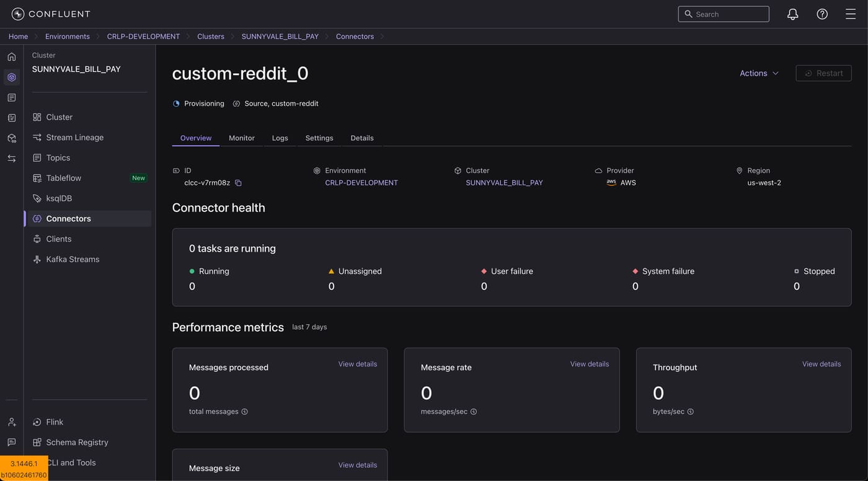Image resolution: width=868 pixels, height=481 pixels.
Task: Click the Confluent logo icon
Action: tap(18, 14)
